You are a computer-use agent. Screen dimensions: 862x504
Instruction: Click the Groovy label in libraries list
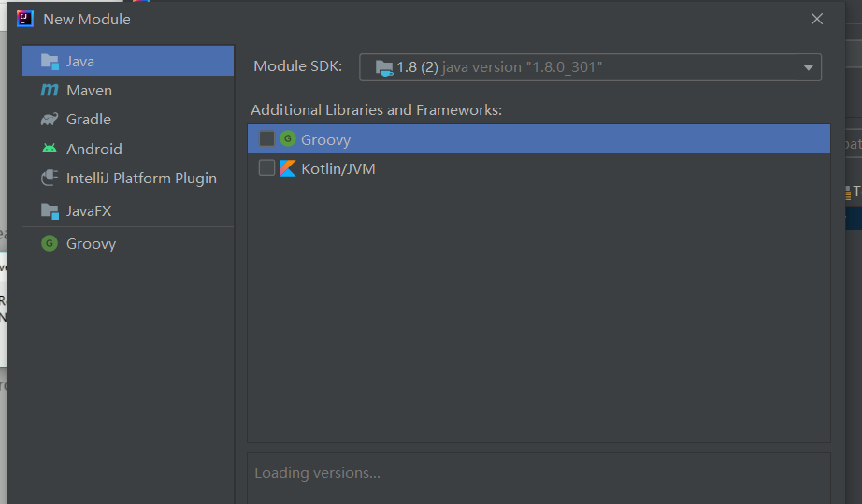326,139
